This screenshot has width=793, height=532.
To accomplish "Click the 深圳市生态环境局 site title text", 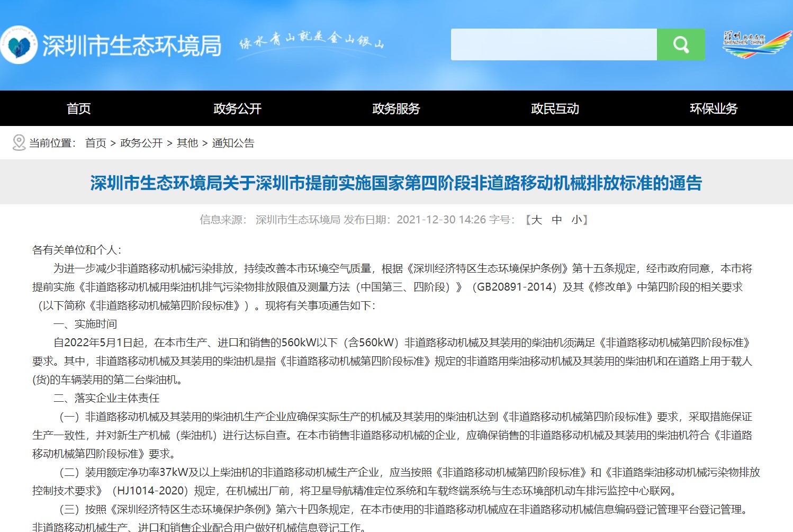I will point(132,46).
